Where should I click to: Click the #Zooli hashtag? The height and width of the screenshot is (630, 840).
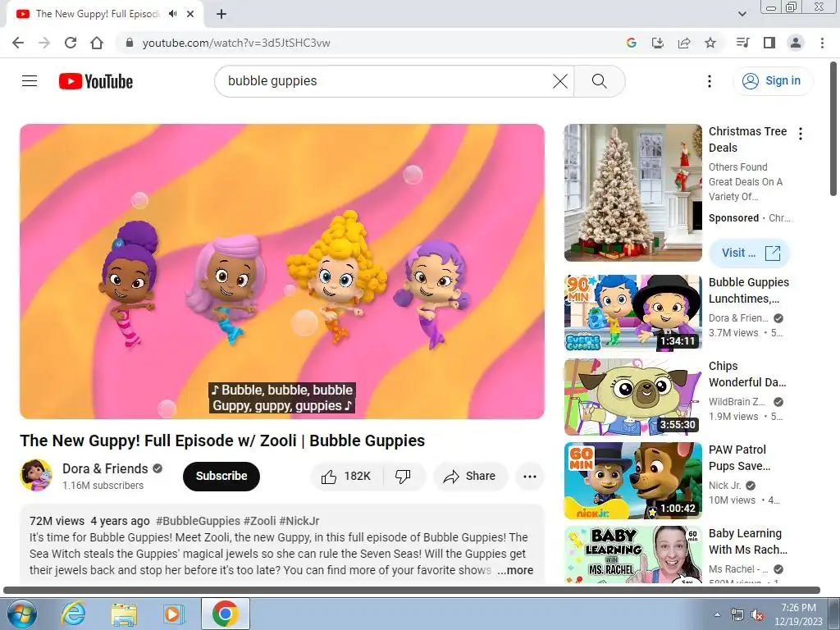[260, 521]
